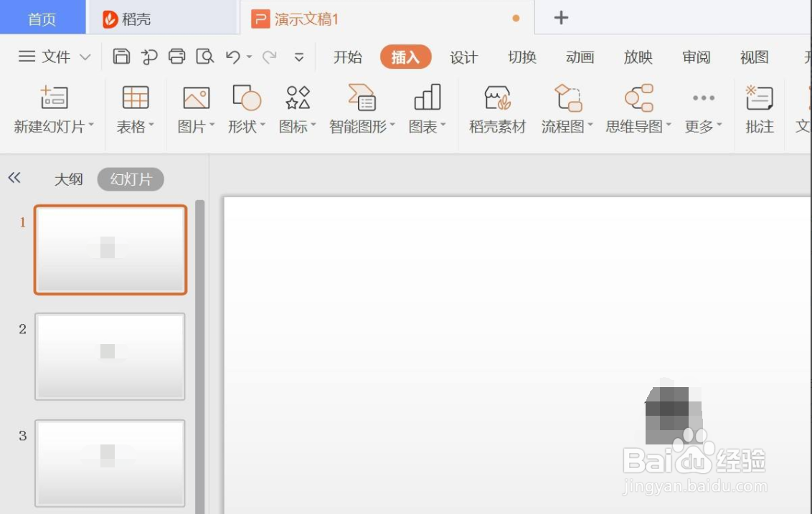Screen dimensions: 812x514
Task: Expand the 文件 file menu chevron
Action: pyautogui.click(x=84, y=57)
